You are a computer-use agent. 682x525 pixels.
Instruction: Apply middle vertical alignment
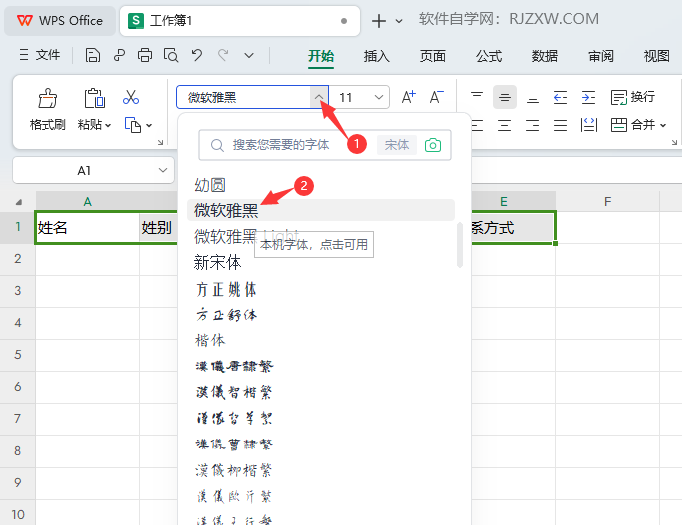(505, 97)
